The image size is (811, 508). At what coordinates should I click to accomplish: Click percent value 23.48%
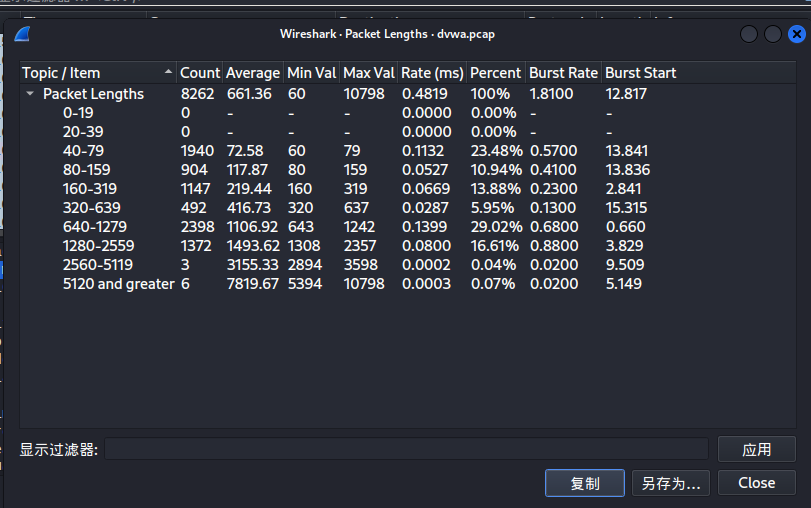[497, 151]
